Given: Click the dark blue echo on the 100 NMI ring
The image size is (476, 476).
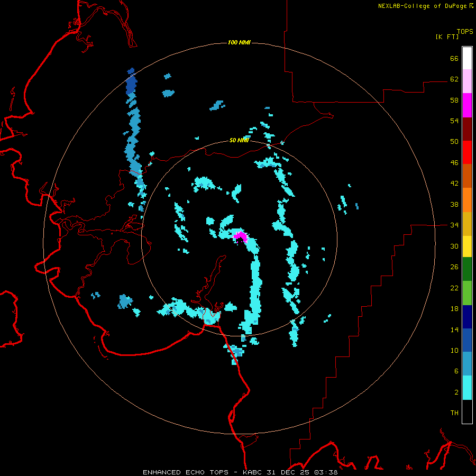Looking at the screenshot, I should [x=132, y=82].
